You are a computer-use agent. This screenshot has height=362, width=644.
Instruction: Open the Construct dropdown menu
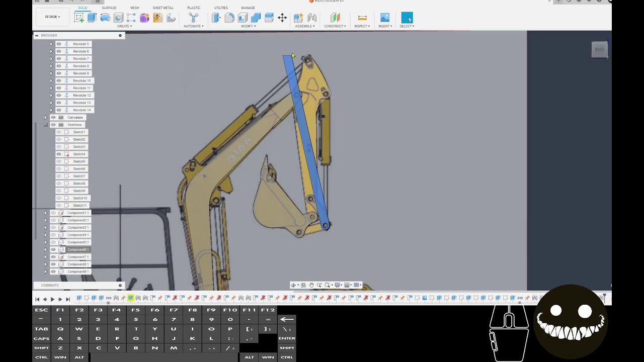335,26
